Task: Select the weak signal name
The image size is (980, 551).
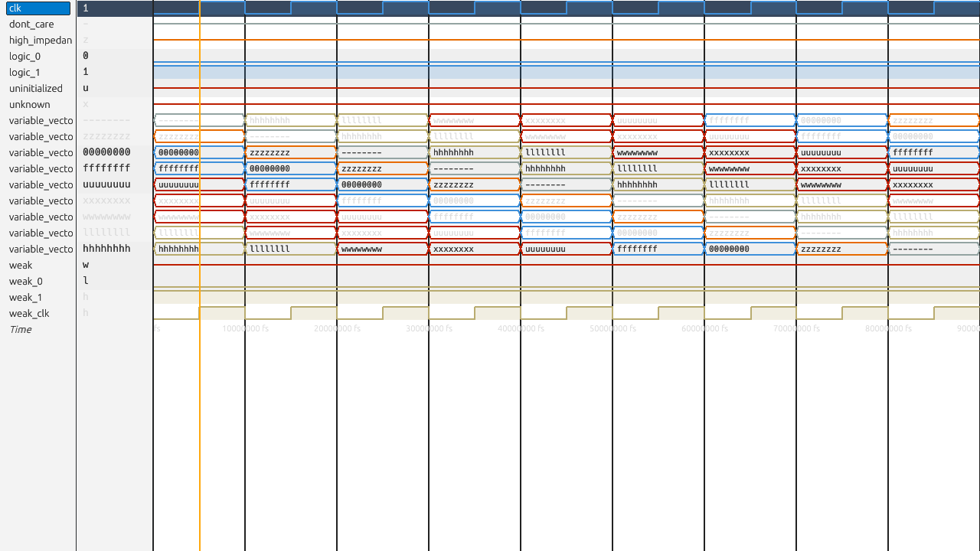Action: 21,266
